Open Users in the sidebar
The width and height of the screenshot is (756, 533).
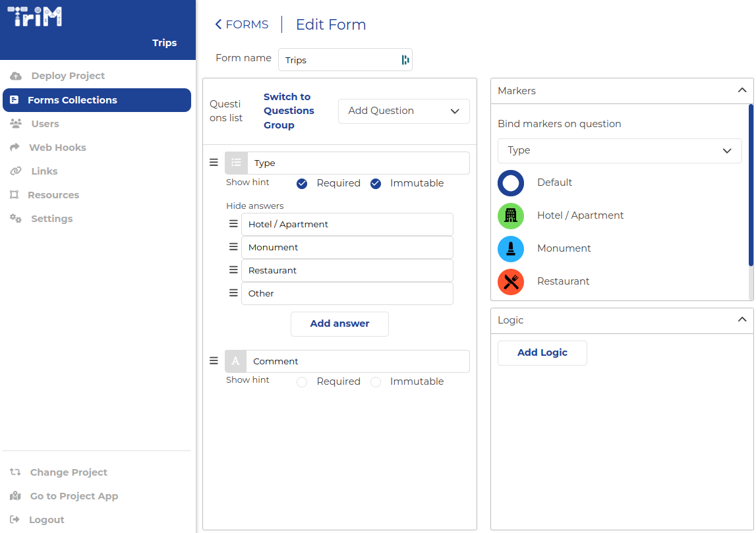pyautogui.click(x=45, y=124)
